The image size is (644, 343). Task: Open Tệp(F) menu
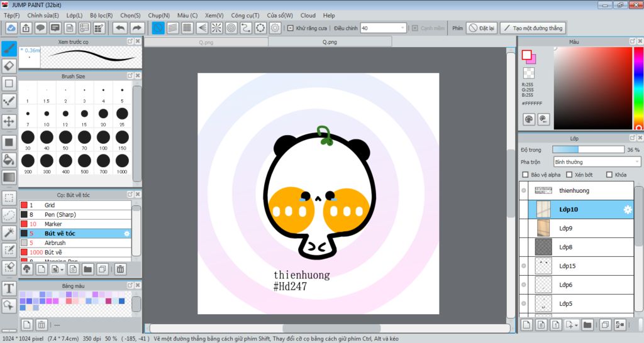click(x=11, y=16)
